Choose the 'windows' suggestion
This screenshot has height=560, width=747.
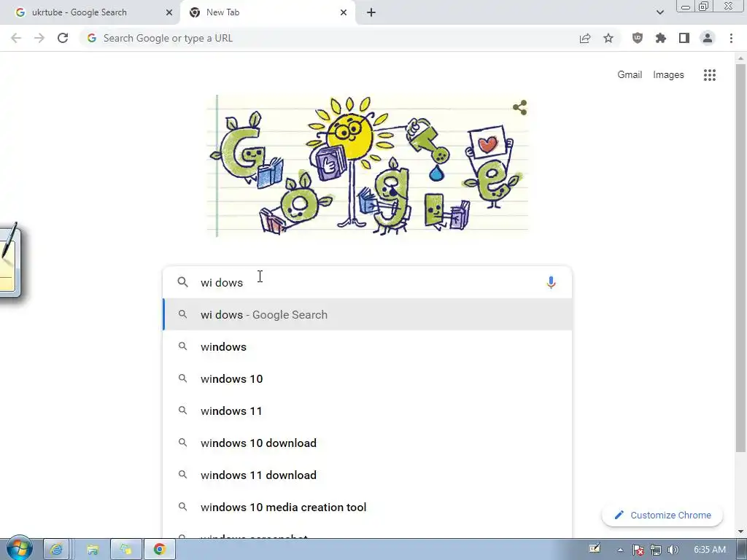[x=368, y=346]
